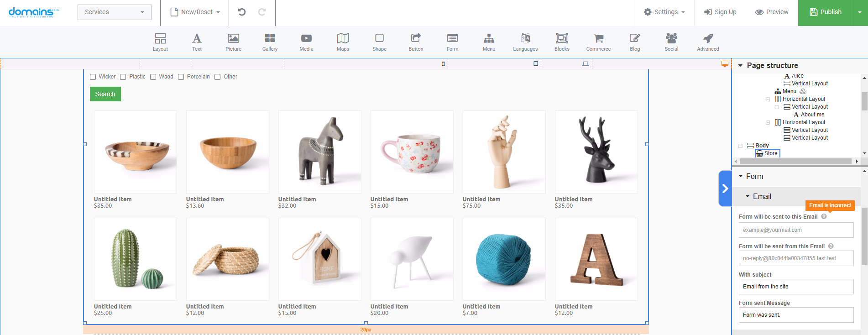The width and height of the screenshot is (868, 335).
Task: Click the Publish button
Action: (825, 12)
